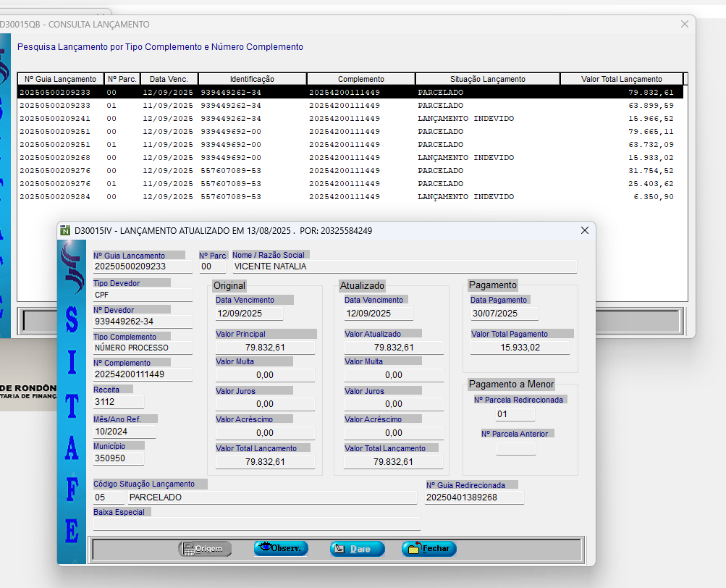Close the D30015IV Lançamento Atualizado dialog
The width and height of the screenshot is (726, 588).
[x=585, y=230]
